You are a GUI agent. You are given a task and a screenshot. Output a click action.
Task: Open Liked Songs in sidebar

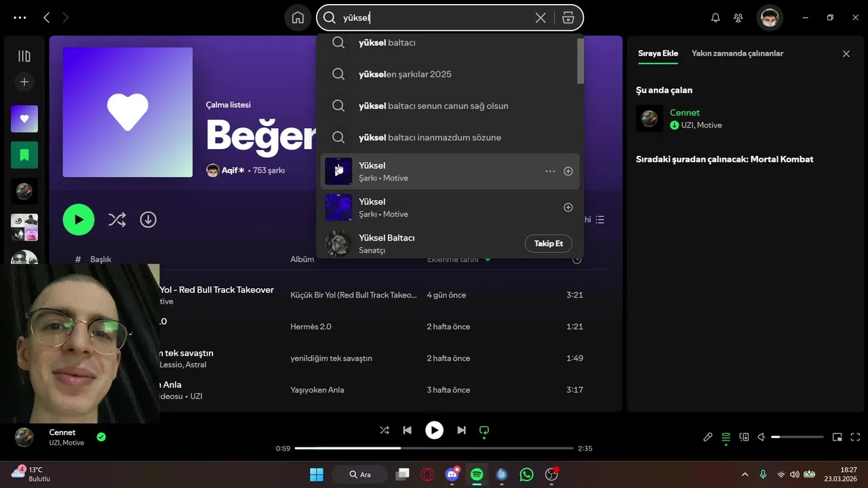tap(24, 119)
